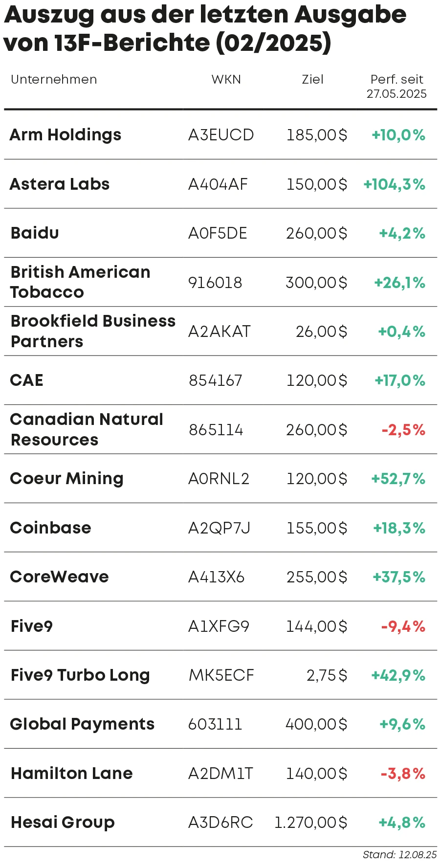Click Brookfield Business Partners name

93,331
